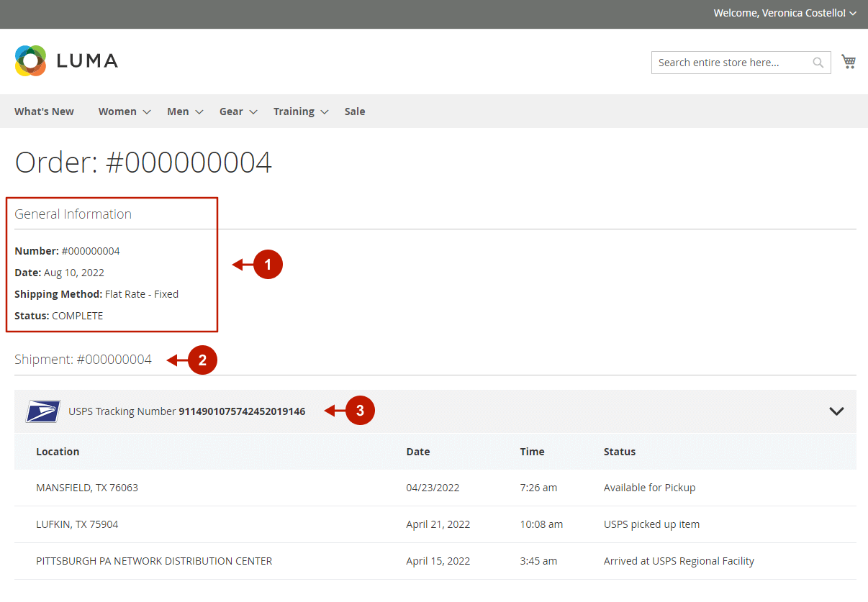Screen dimensions: 868x602
Task: Click the search entire store field
Action: pos(731,63)
